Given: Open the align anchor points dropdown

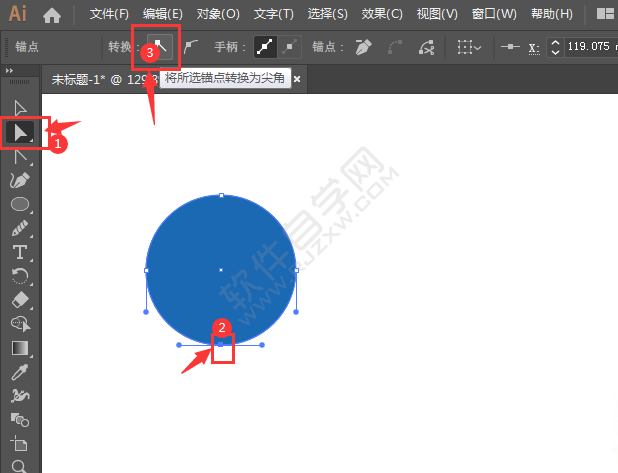Looking at the screenshot, I should (469, 47).
